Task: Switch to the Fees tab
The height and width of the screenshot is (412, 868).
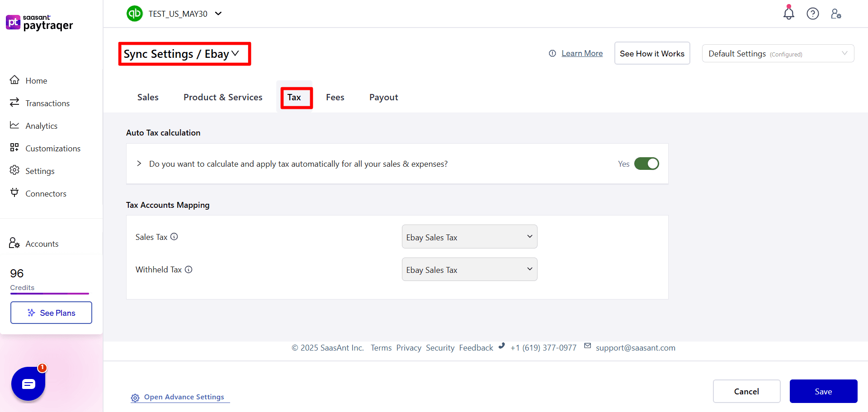Action: 335,97
